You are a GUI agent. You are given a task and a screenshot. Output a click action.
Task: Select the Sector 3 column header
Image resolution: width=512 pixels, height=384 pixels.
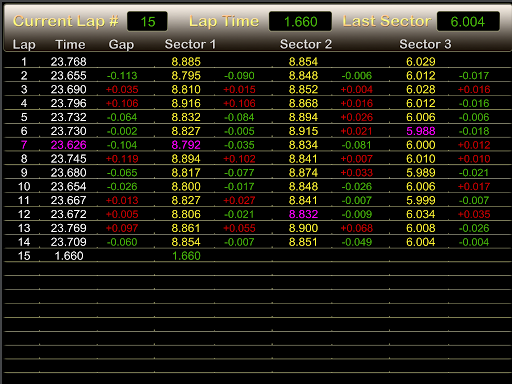[x=425, y=44]
